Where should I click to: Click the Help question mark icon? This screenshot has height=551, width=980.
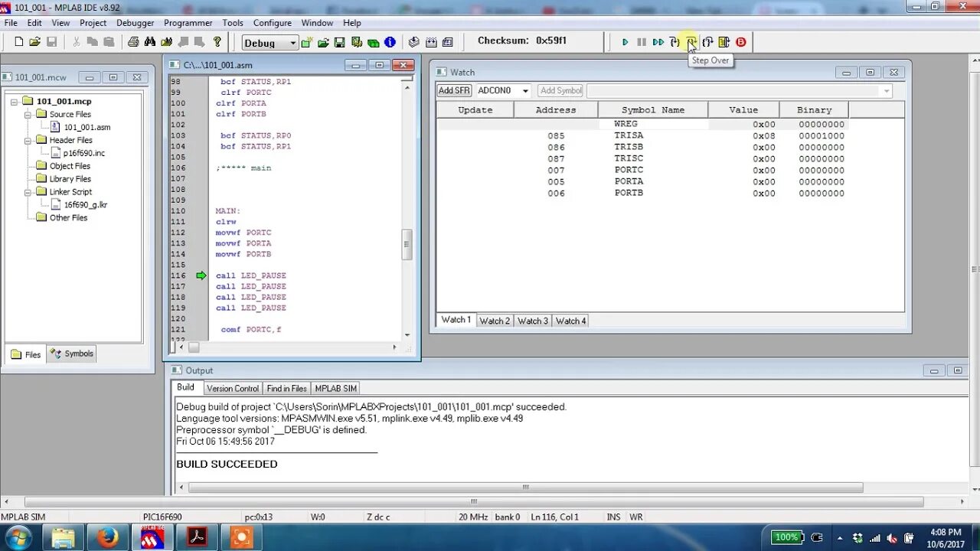click(217, 42)
